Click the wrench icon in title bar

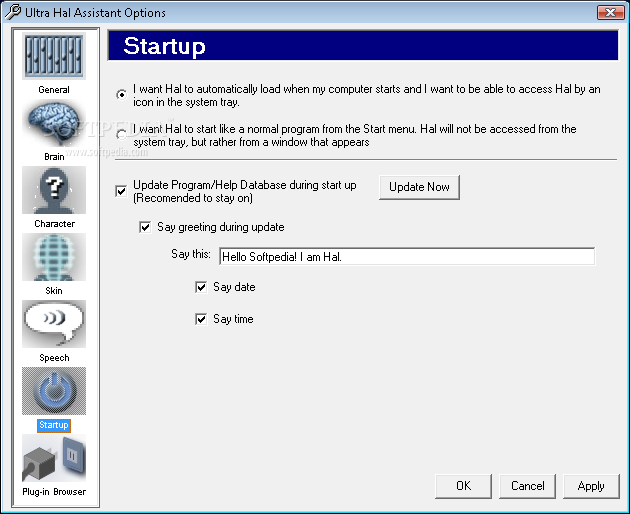12,12
